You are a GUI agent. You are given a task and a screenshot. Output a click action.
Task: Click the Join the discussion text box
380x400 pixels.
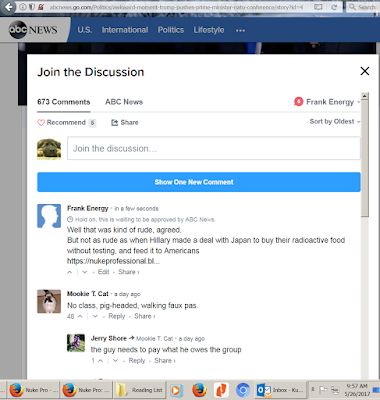(x=214, y=148)
